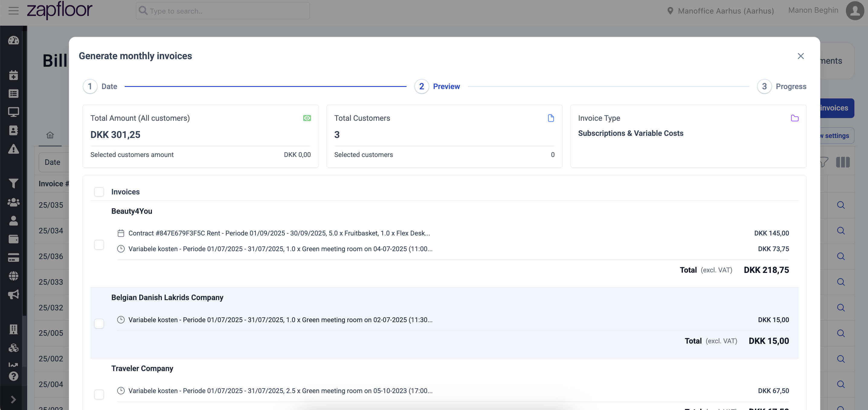The image size is (868, 410).
Task: Open the contact book icon in sidebar
Action: pos(14,130)
